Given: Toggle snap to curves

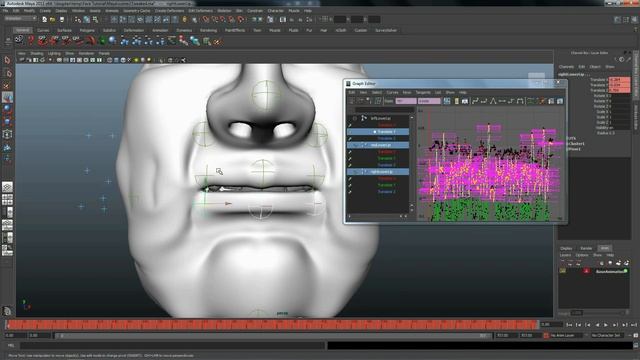Looking at the screenshot, I should coord(214,19).
